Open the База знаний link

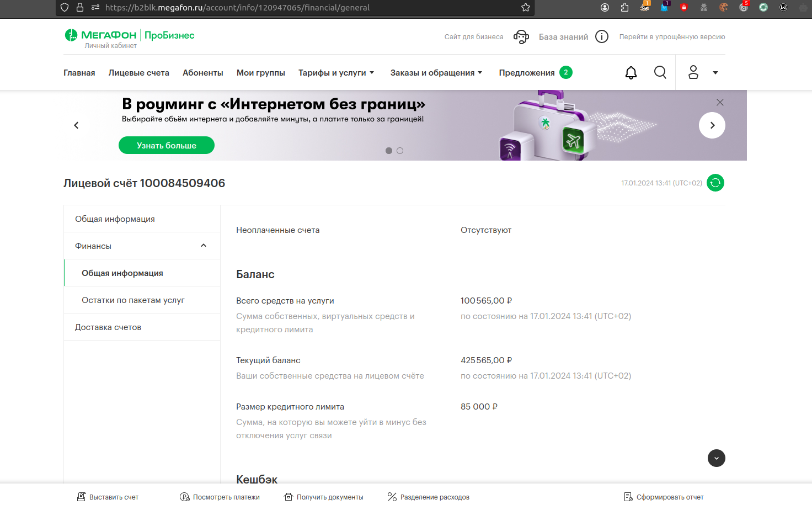click(x=564, y=37)
